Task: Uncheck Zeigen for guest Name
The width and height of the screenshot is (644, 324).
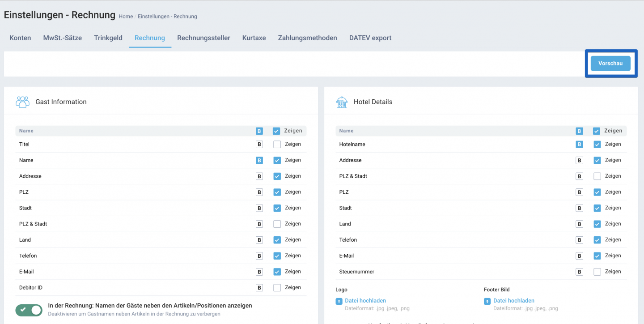Action: coord(277,160)
